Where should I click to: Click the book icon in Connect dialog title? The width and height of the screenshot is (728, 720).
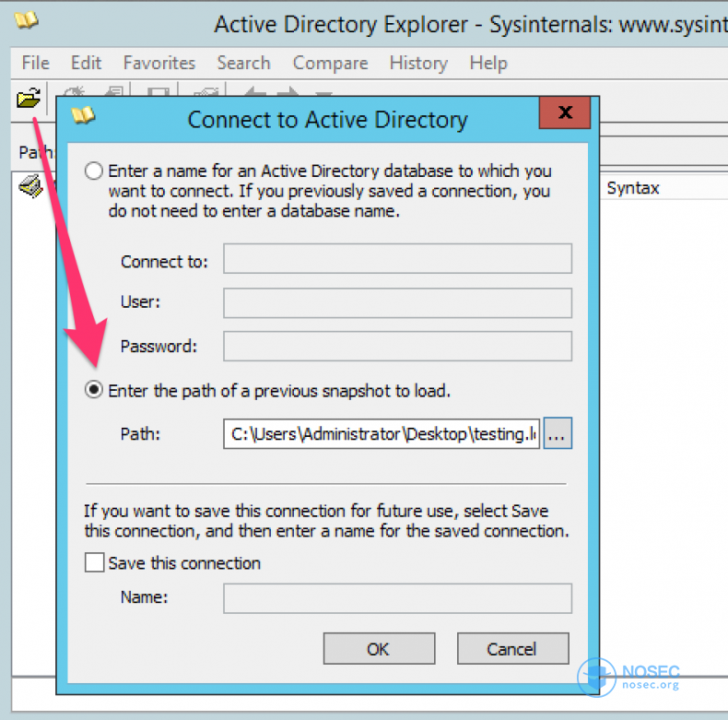pos(83,115)
